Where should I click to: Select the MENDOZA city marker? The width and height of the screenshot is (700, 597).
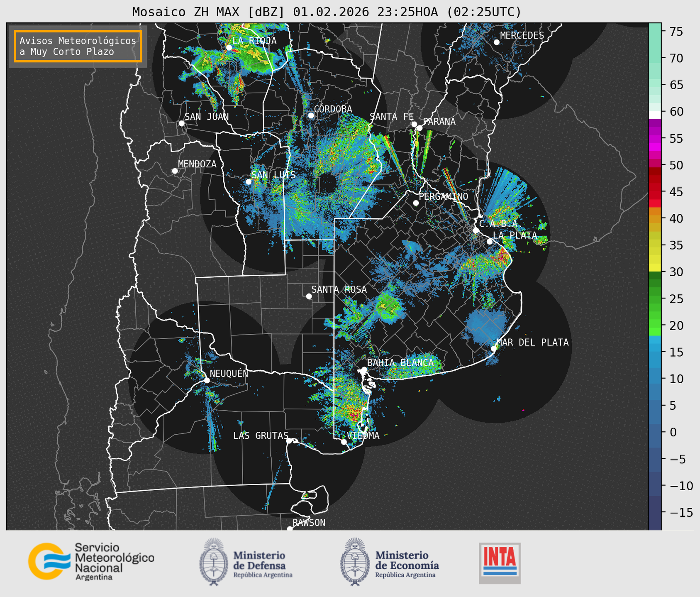(175, 171)
